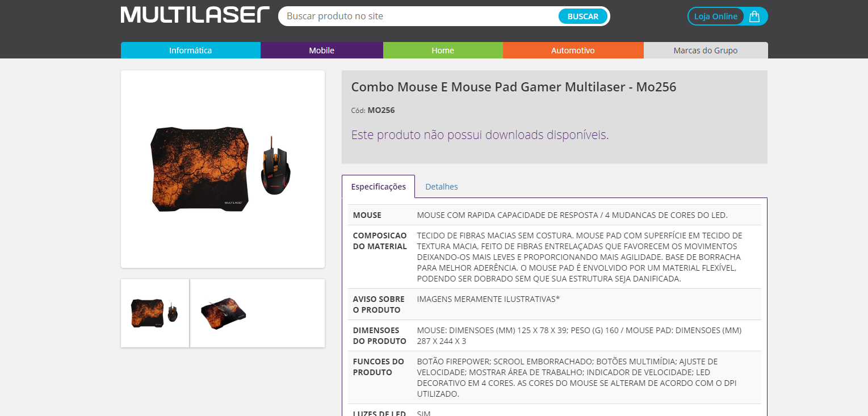Switch to the Especificações tab
This screenshot has height=416, width=868.
[x=379, y=187]
